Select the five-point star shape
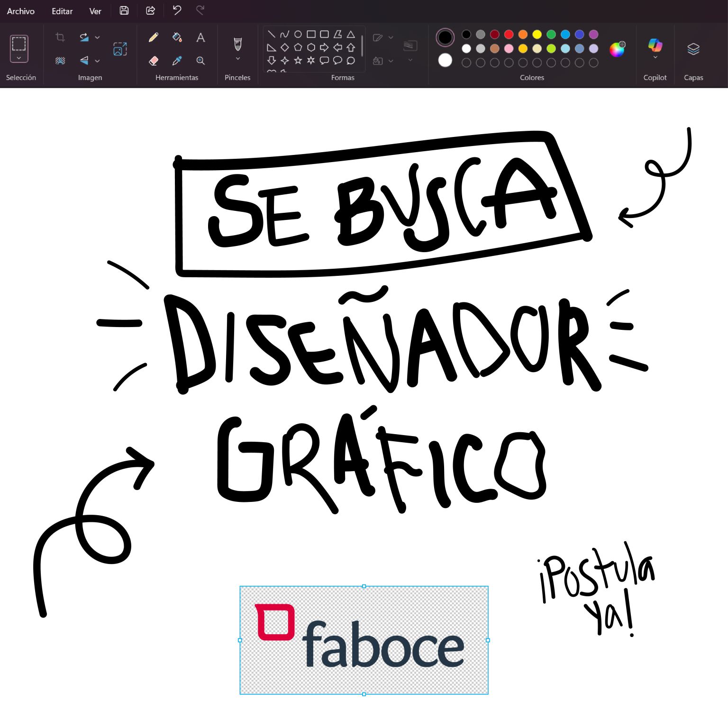728x728 pixels. point(298,60)
